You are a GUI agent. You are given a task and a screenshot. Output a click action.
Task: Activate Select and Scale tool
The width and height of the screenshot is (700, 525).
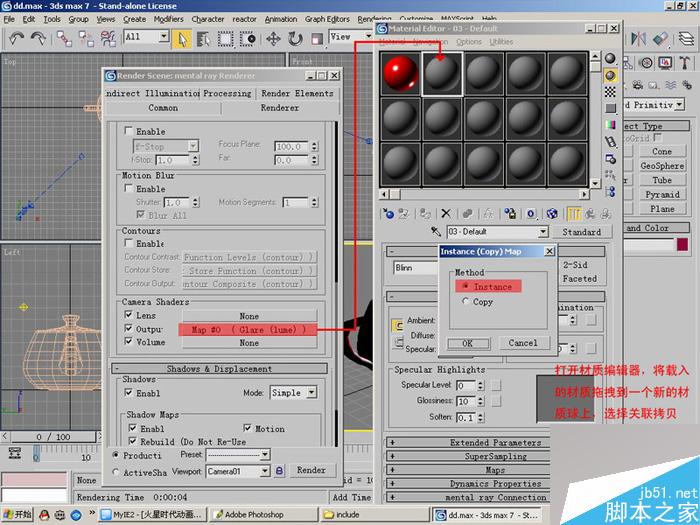coord(317,39)
